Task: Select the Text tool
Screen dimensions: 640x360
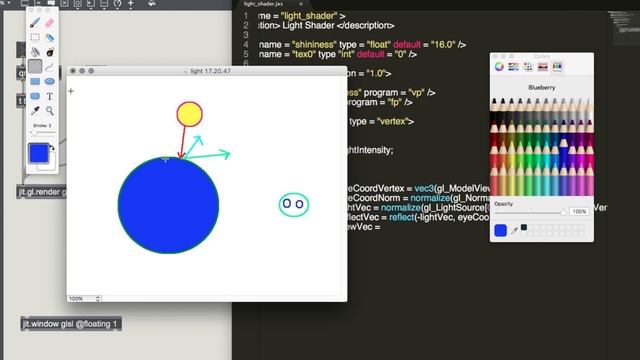Action: (x=49, y=96)
